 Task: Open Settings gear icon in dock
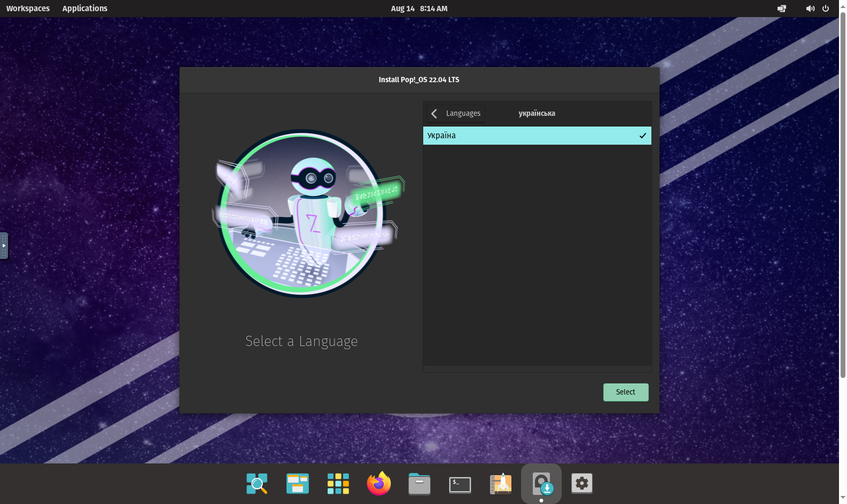pyautogui.click(x=581, y=484)
